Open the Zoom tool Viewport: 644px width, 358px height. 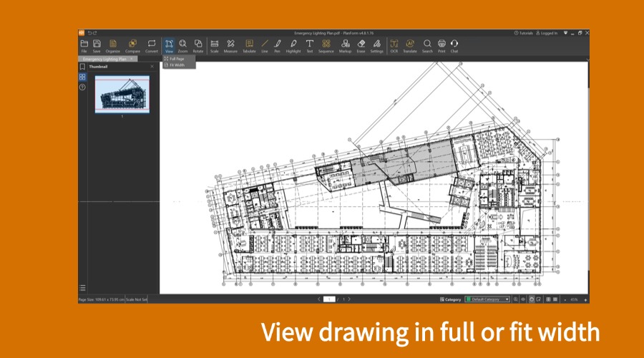(182, 46)
